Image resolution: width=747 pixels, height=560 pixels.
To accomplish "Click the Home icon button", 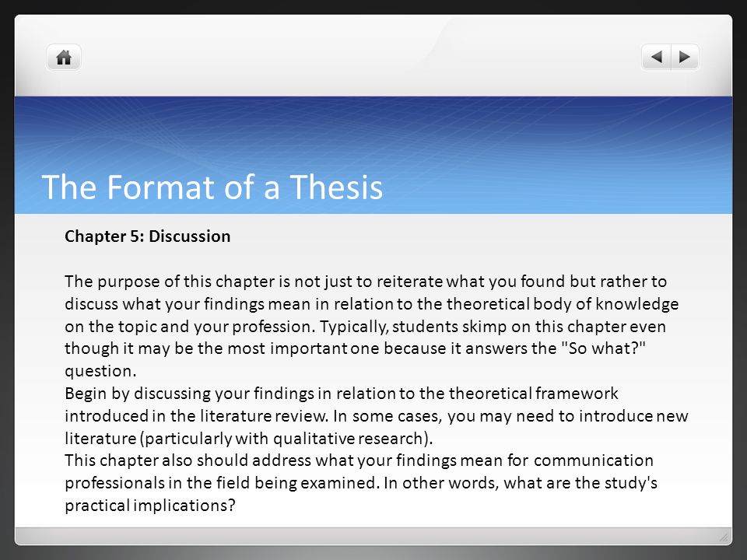I will tap(63, 58).
